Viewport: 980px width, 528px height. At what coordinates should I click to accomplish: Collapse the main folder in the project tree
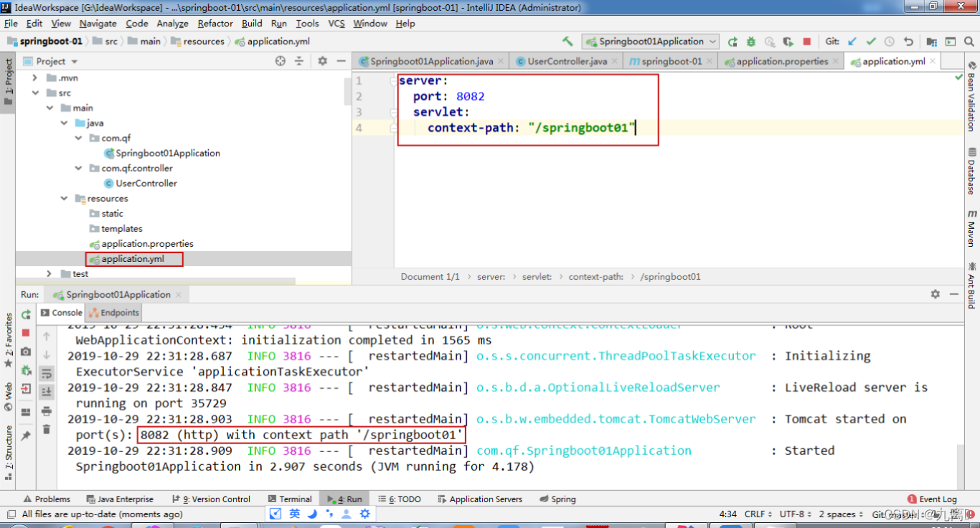[50, 108]
